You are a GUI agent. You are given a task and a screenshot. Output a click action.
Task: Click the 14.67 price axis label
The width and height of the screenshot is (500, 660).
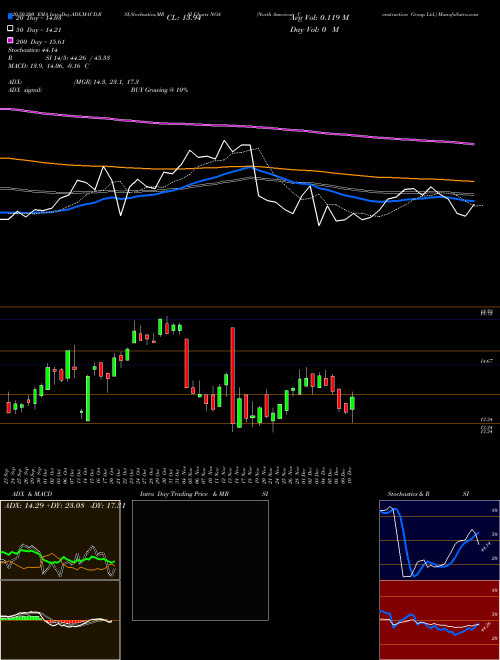pos(486,361)
